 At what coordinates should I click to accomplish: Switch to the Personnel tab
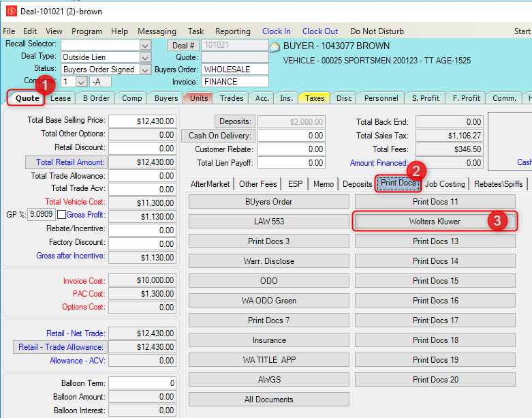tap(381, 98)
